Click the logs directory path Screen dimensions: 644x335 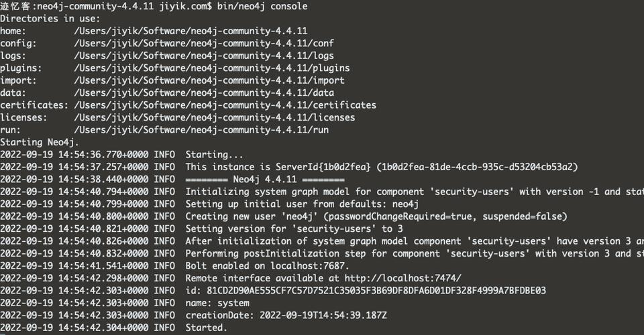pyautogui.click(x=204, y=56)
